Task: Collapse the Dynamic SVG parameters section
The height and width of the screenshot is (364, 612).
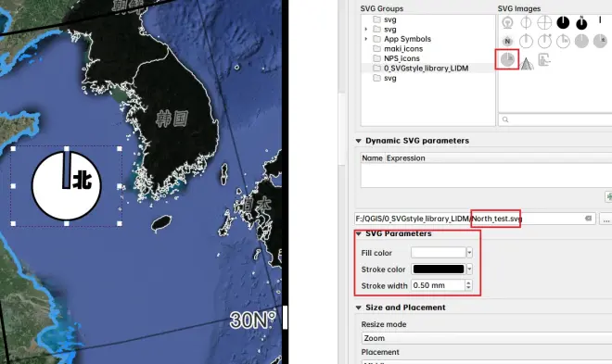Action: pos(358,141)
